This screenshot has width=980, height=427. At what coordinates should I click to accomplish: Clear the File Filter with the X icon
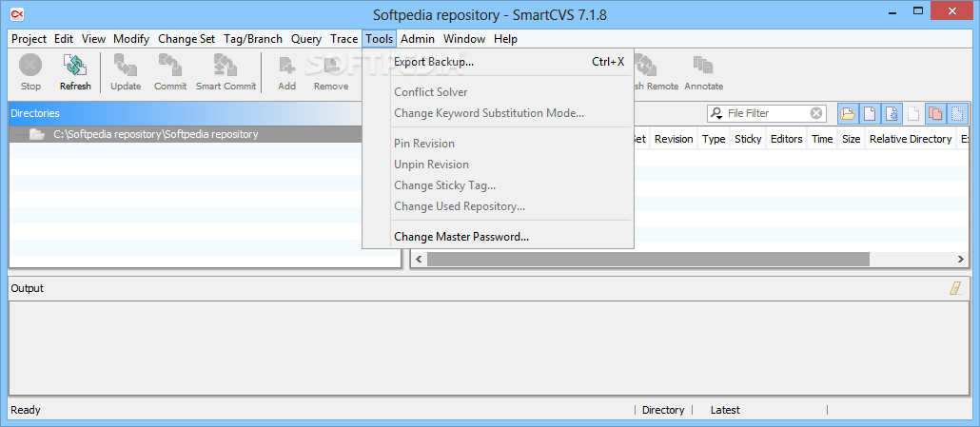[815, 113]
